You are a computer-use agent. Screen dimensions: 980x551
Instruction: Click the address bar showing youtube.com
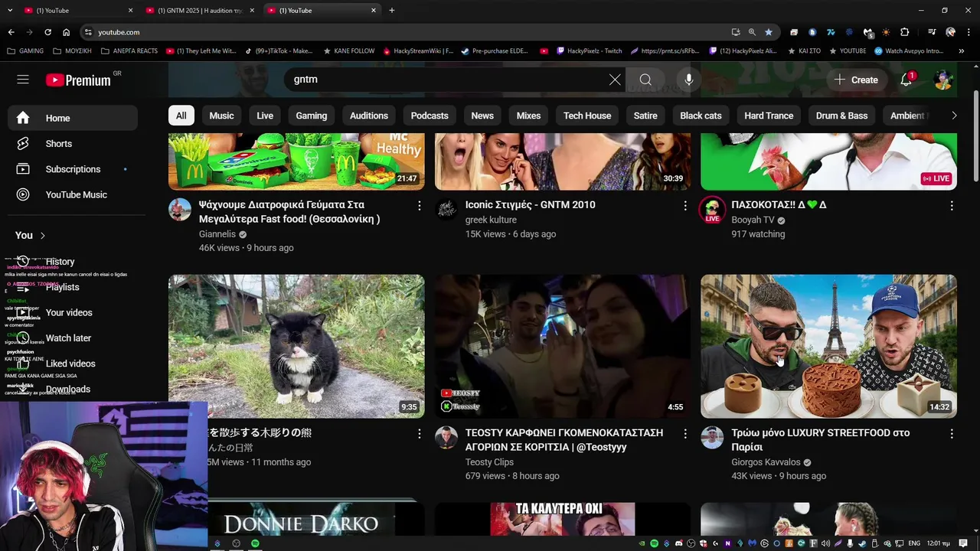[406, 32]
